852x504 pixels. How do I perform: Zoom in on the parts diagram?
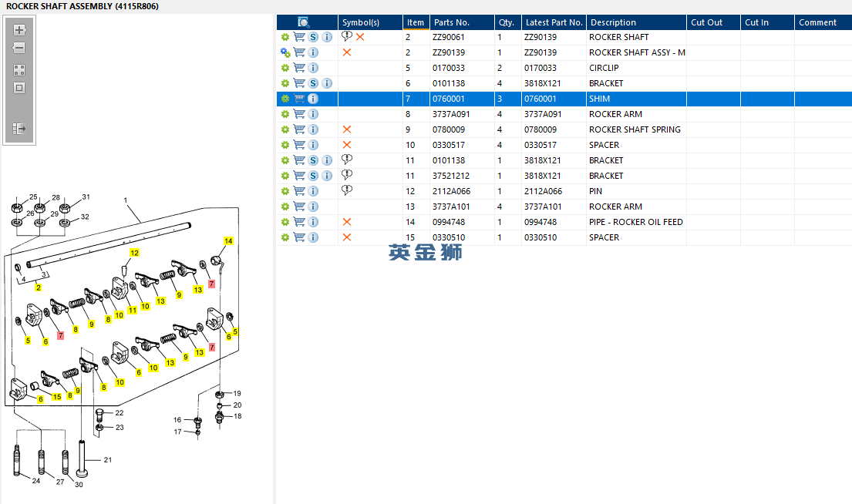point(19,30)
